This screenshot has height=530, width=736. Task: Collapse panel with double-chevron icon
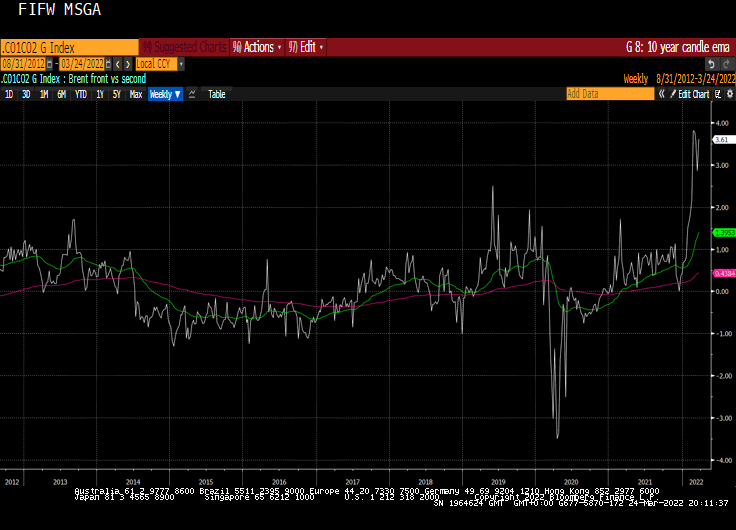[x=661, y=94]
